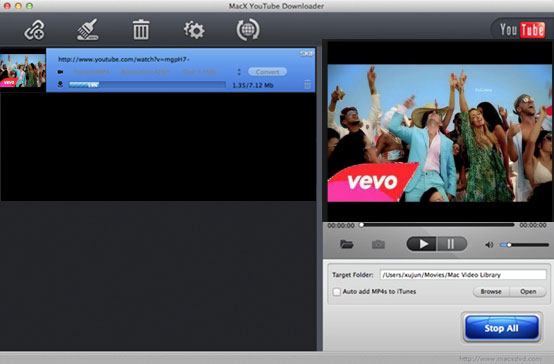
Task: Open the format stepper arrows beside Convert
Action: click(239, 72)
